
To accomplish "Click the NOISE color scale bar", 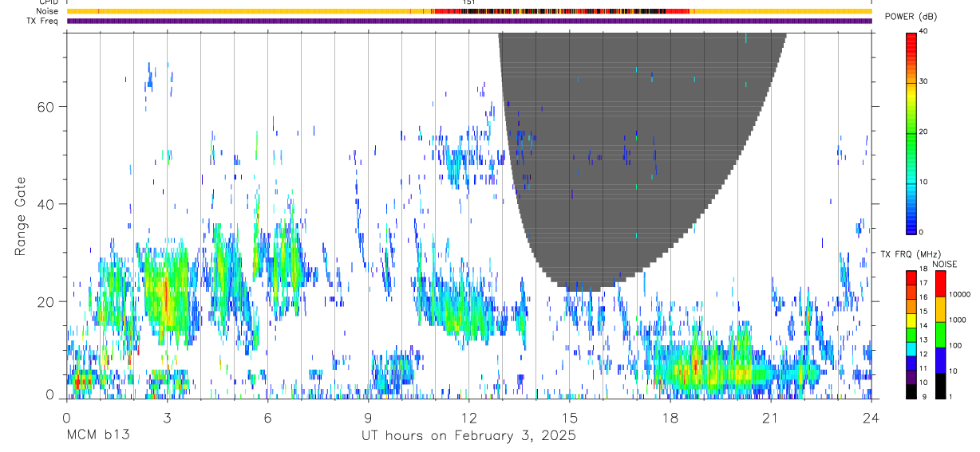I will (940, 334).
